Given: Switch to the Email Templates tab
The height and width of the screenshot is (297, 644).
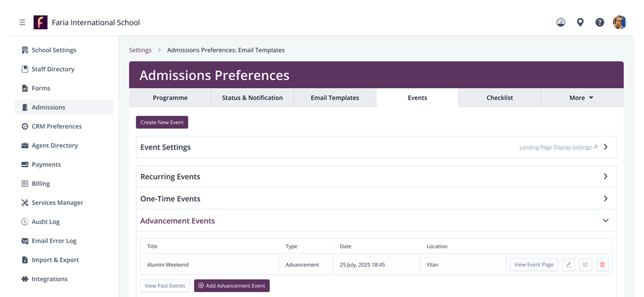Looking at the screenshot, I should click(335, 98).
